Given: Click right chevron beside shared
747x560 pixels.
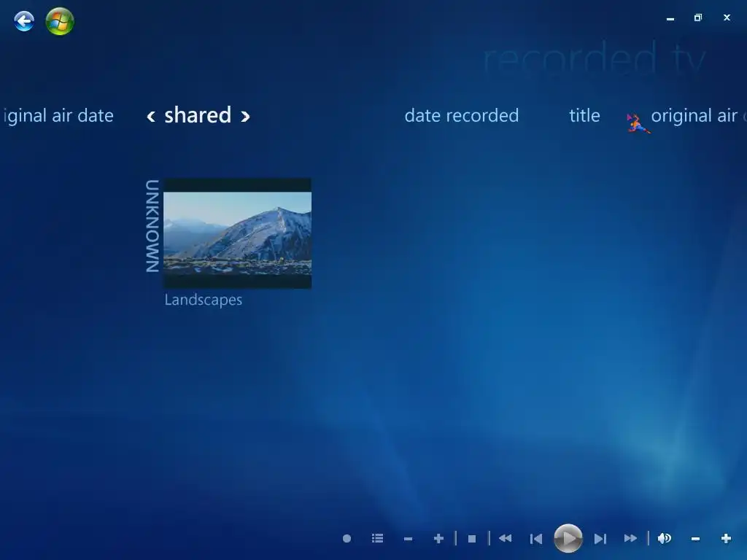Looking at the screenshot, I should [x=245, y=116].
